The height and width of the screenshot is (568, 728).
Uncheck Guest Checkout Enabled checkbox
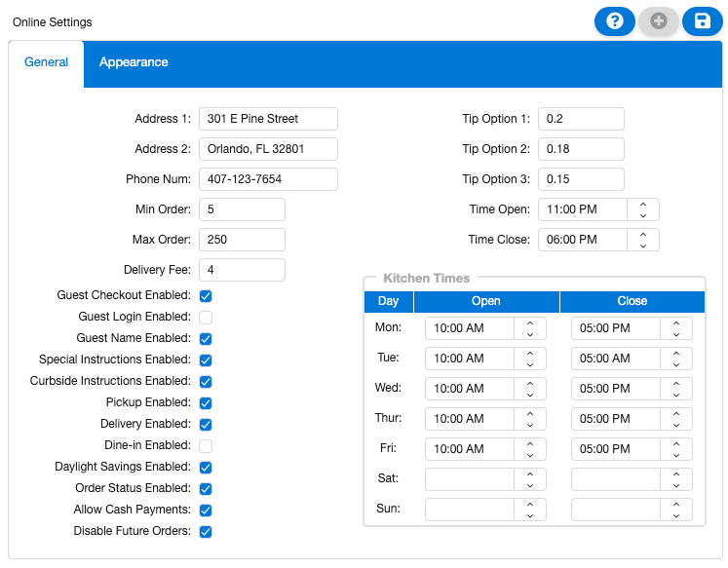(206, 296)
